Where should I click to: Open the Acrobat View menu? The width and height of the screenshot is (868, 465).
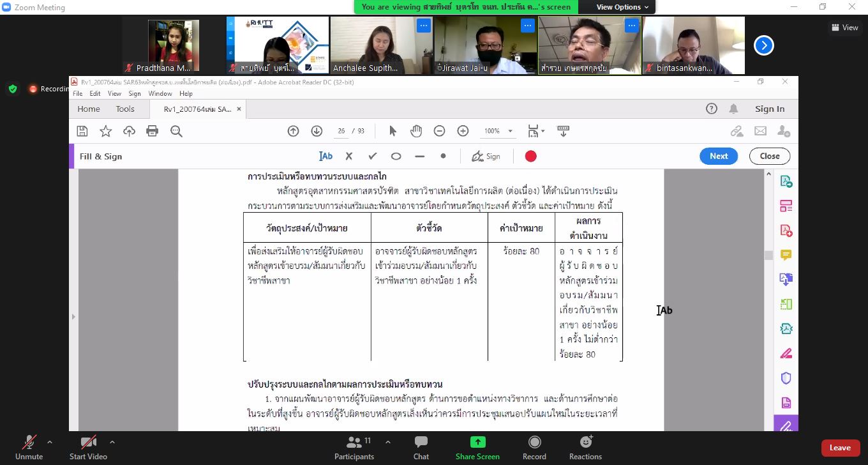pyautogui.click(x=114, y=93)
